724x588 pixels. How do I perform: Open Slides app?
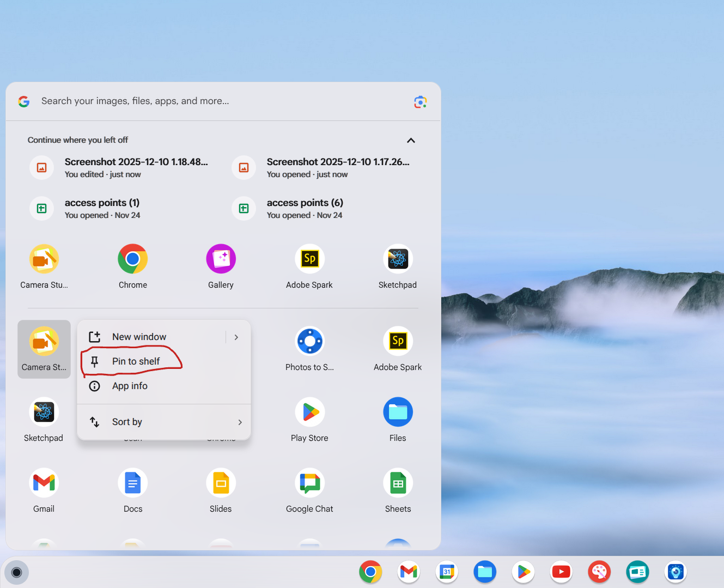221,483
